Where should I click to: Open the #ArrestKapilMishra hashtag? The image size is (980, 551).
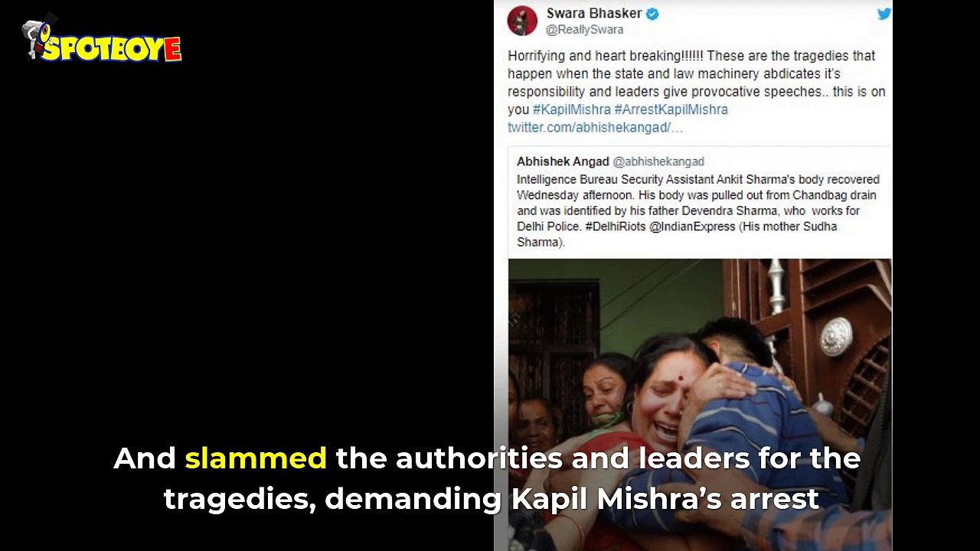[671, 109]
